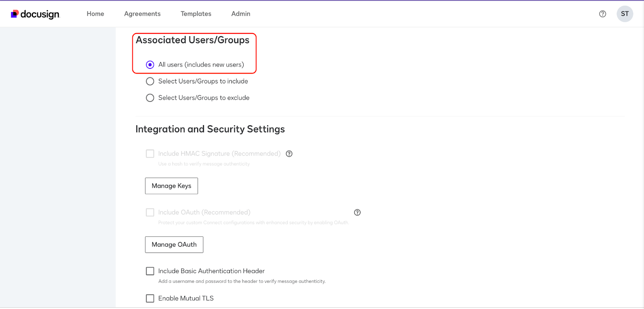Screen dimensions: 644x309
Task: Click the Manage Keys button
Action: (x=171, y=186)
